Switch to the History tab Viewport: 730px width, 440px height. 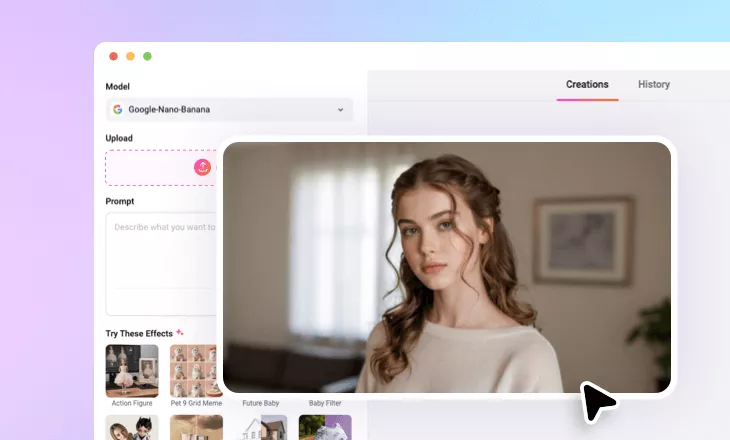click(654, 85)
